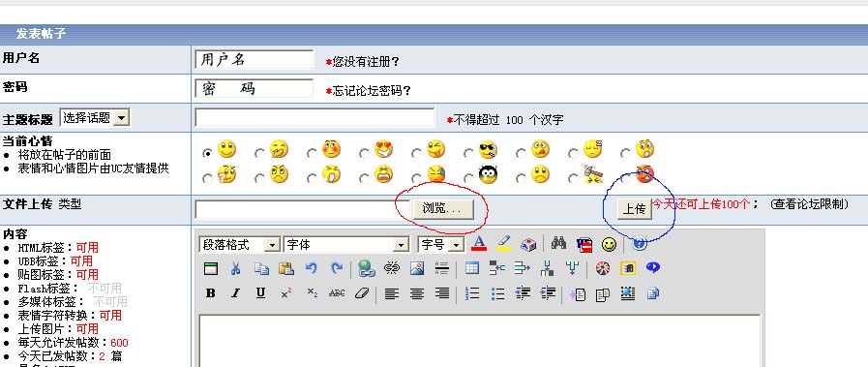
Task: Click the fullscreen window icon
Action: point(210,269)
